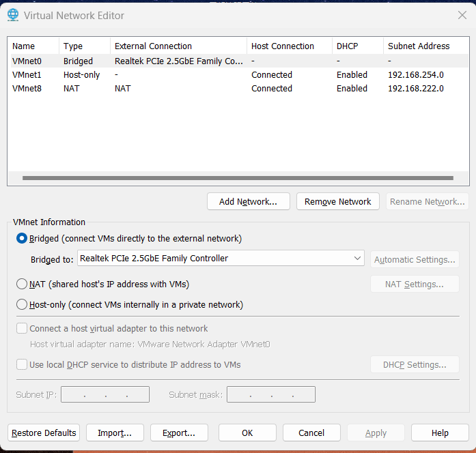
Task: Confirm with the OK button
Action: 247,433
